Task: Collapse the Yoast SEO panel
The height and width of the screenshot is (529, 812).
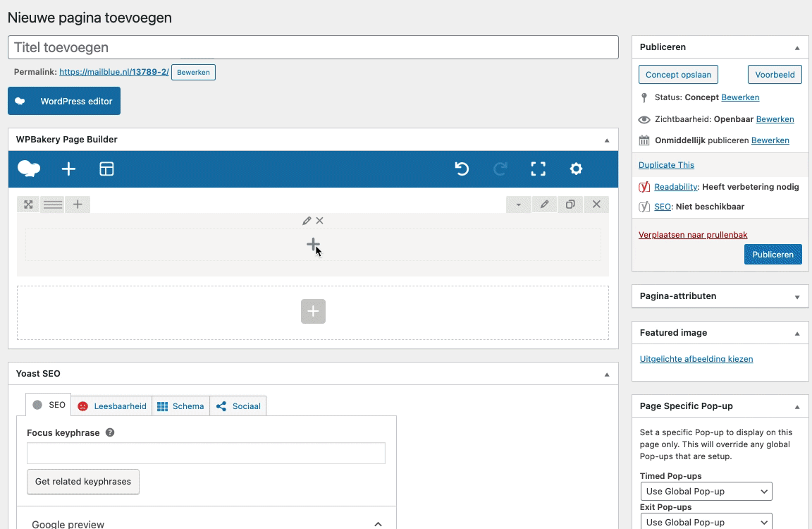Action: tap(607, 374)
